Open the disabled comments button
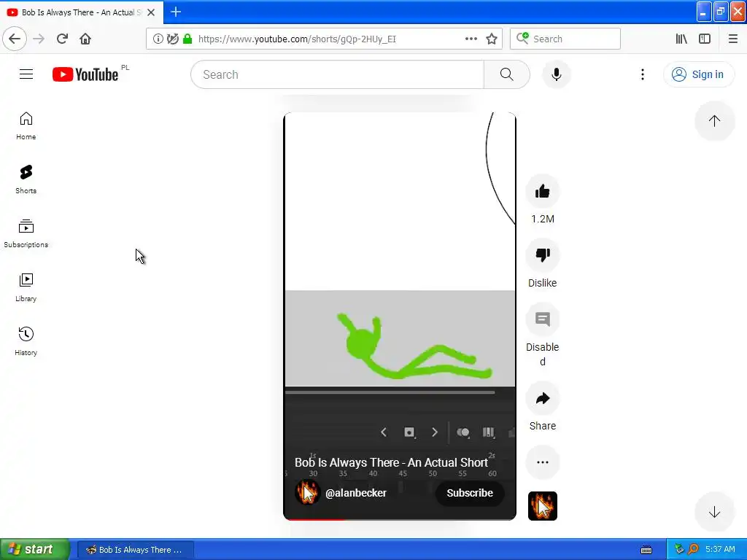 [542, 319]
